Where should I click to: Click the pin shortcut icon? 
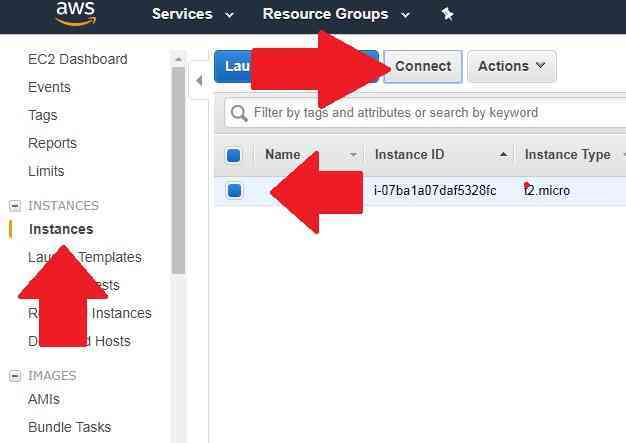pyautogui.click(x=447, y=14)
